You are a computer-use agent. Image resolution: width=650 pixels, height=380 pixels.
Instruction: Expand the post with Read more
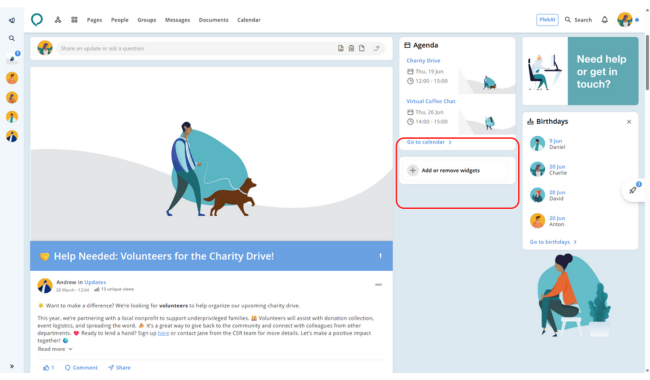tap(55, 349)
